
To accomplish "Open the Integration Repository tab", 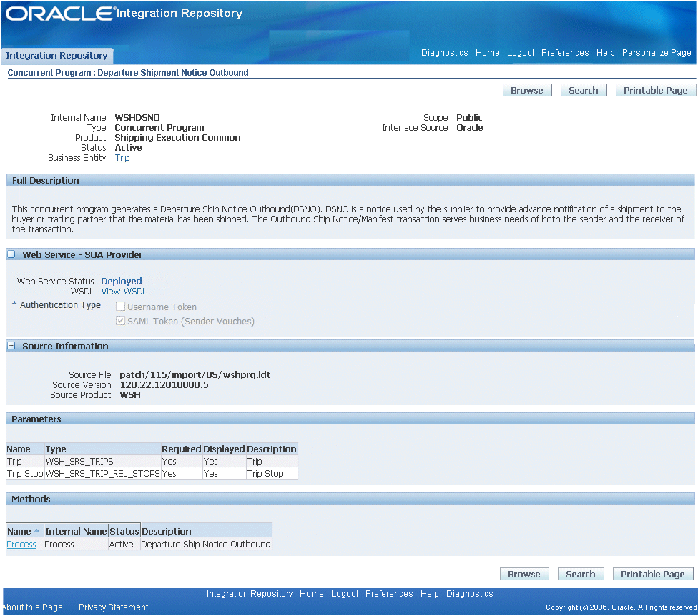I will click(56, 56).
